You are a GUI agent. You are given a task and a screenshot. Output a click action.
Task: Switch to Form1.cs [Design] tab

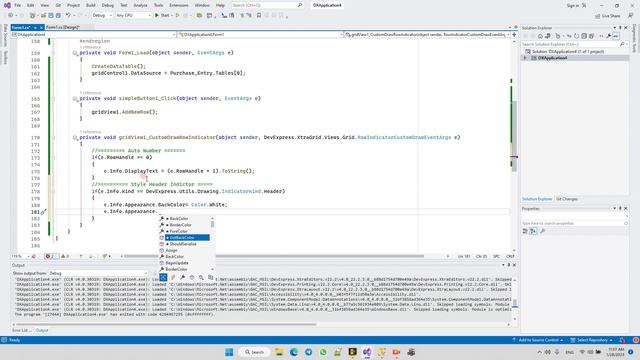[x=63, y=27]
